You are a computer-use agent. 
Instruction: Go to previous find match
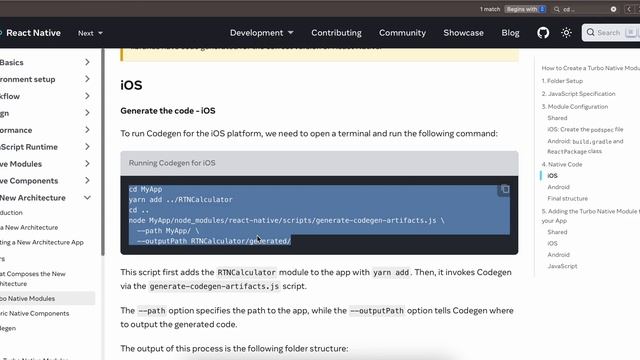[629, 9]
